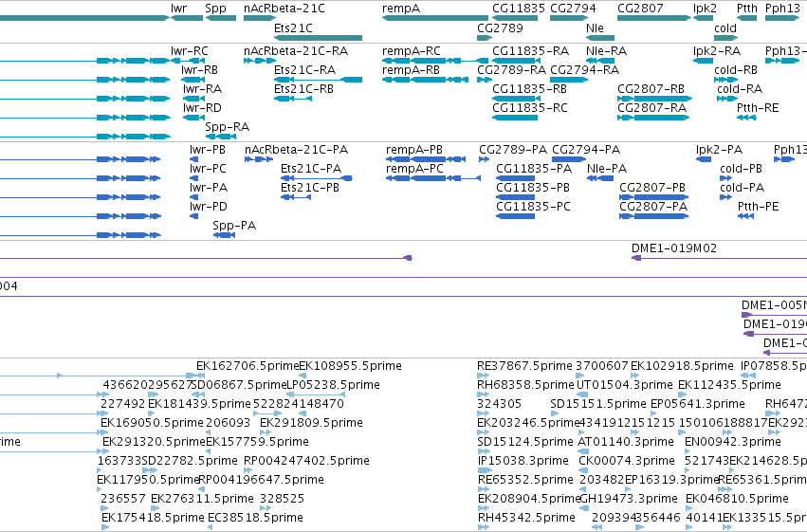Click the SD15124.5prime EST label
Screen dimensions: 807x532
(525, 442)
